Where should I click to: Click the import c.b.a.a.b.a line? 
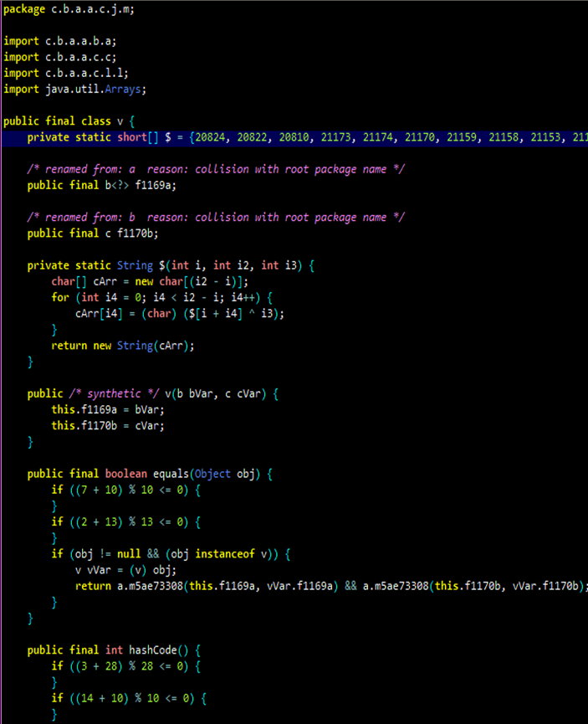[x=60, y=41]
